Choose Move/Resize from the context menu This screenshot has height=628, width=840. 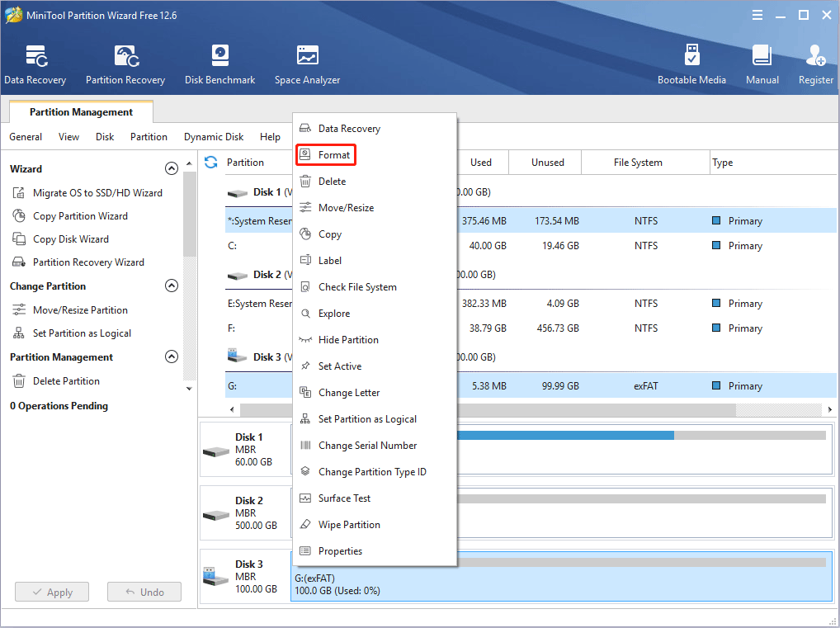[375, 208]
